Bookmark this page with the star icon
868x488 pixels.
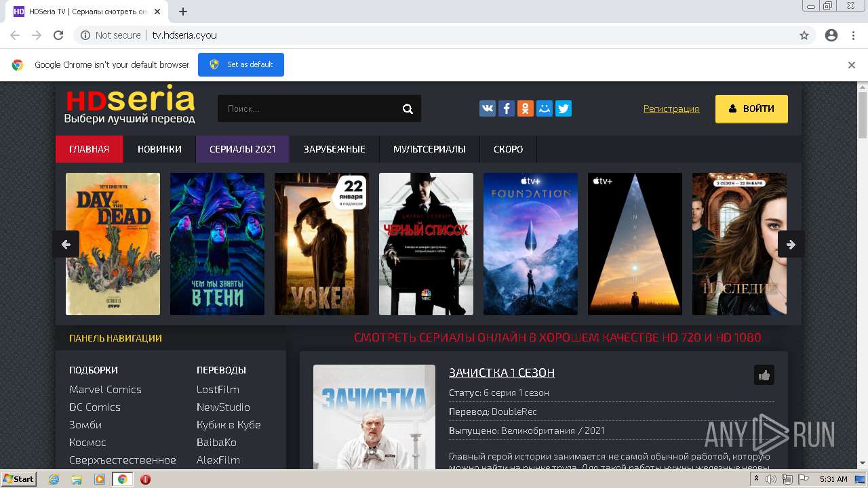tap(804, 35)
